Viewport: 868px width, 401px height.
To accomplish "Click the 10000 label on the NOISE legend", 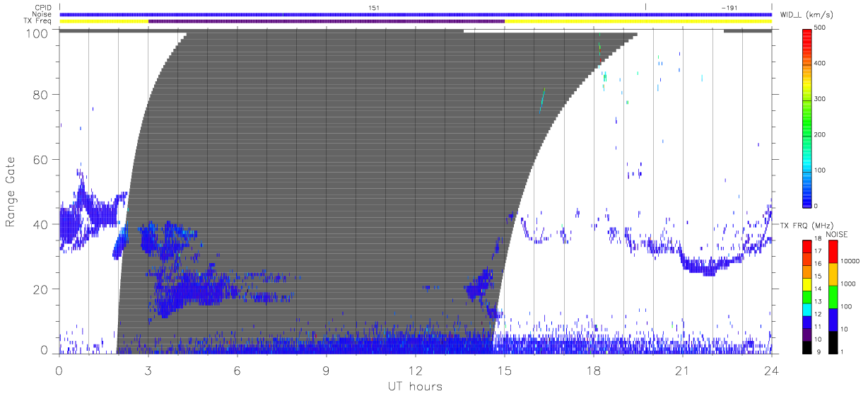I will pos(850,261).
